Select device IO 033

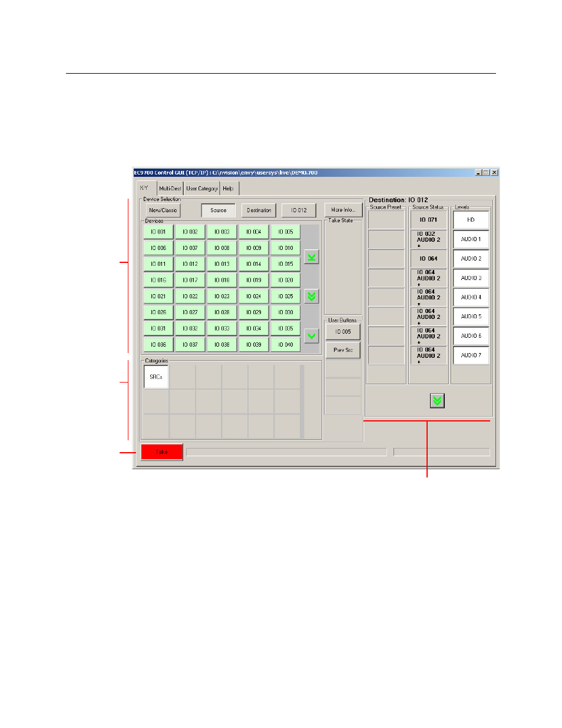click(x=222, y=329)
